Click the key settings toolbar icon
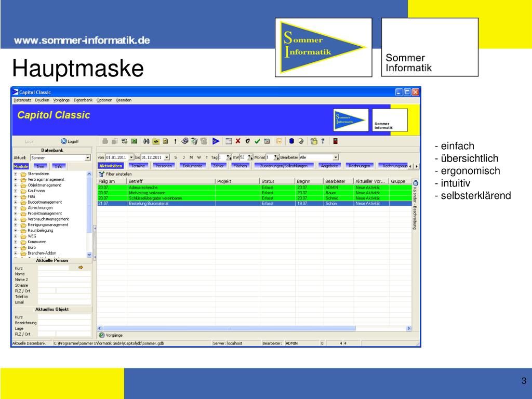The width and height of the screenshot is (532, 399). [301, 141]
